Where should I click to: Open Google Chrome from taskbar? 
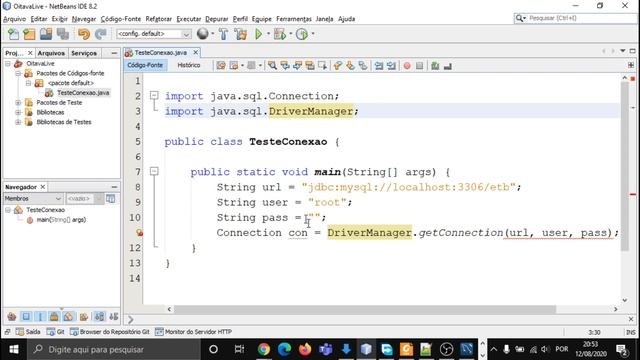point(264,349)
